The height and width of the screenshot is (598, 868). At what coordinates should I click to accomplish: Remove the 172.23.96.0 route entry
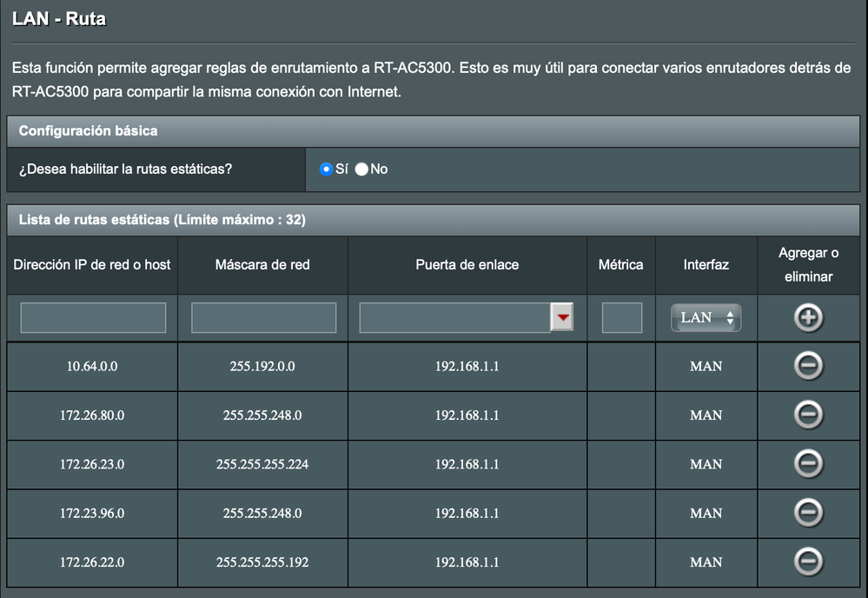[808, 513]
